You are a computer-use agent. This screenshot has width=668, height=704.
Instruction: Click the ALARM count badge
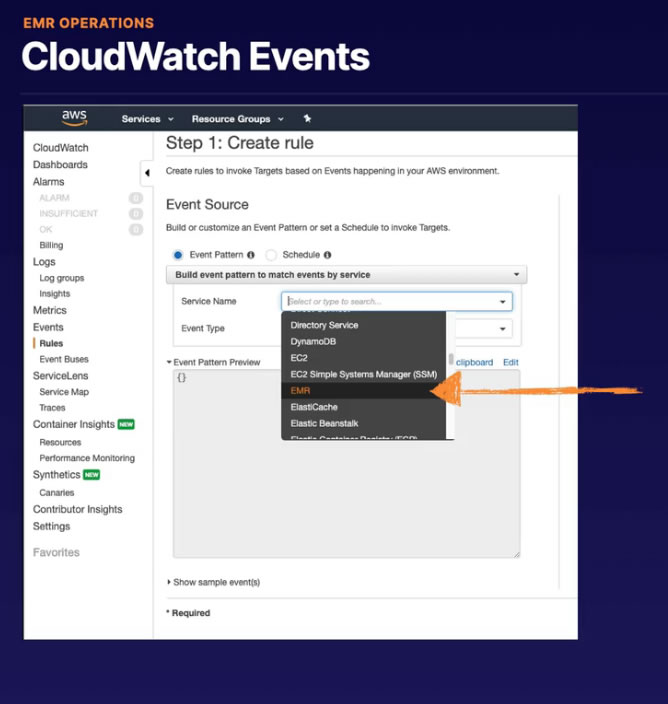pos(136,198)
